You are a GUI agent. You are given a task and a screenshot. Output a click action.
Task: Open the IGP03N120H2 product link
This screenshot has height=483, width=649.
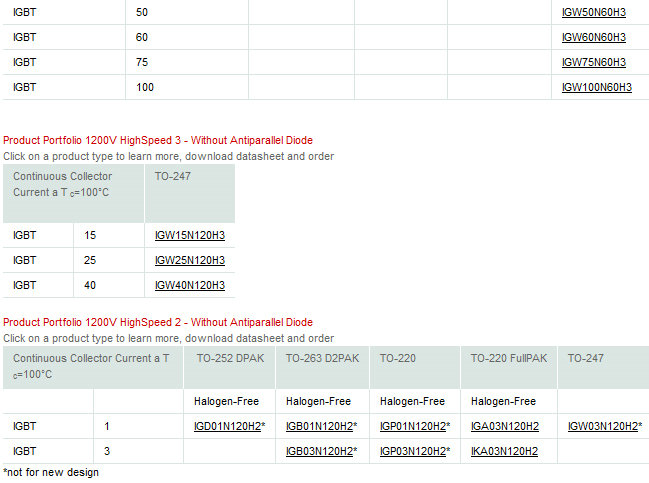coord(412,452)
